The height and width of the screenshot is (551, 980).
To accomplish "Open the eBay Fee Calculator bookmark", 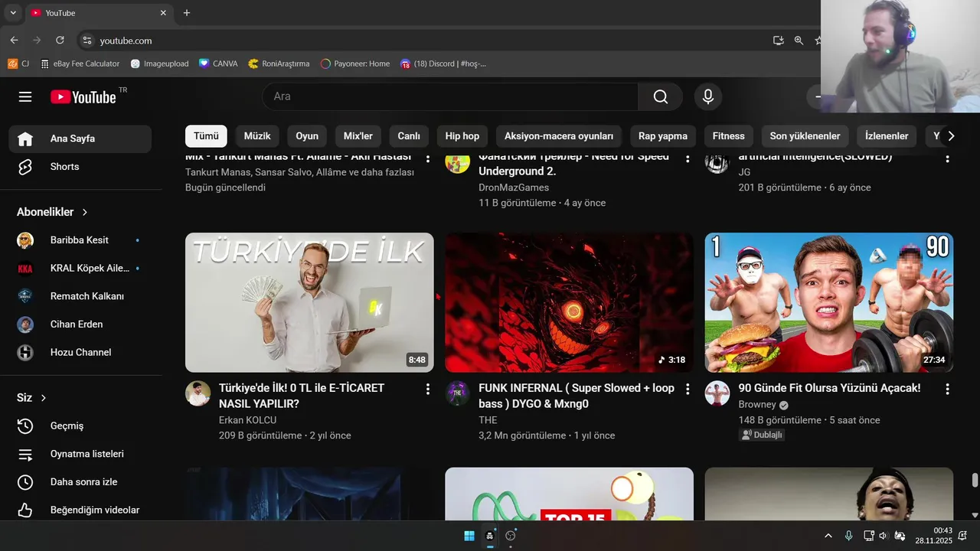I will (80, 64).
